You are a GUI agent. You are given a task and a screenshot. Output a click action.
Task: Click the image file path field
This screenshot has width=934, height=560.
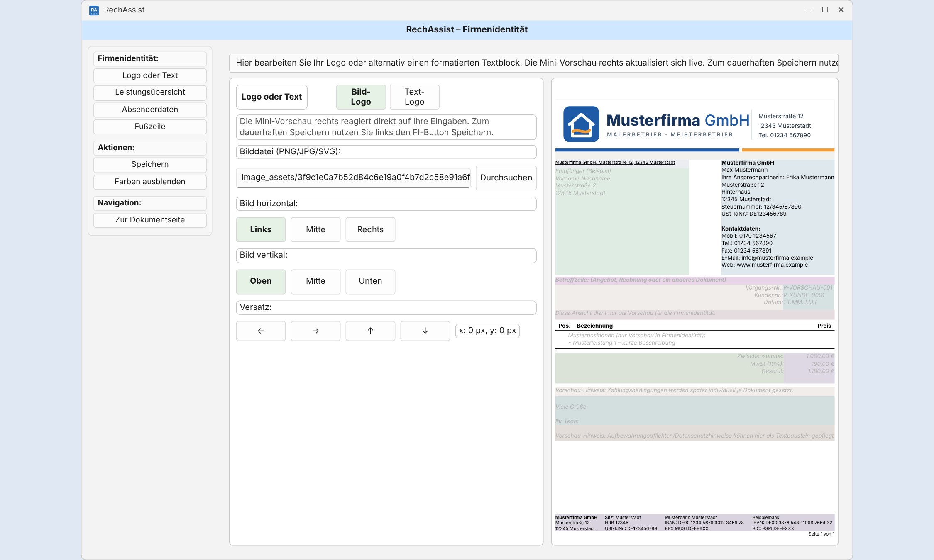[353, 178]
